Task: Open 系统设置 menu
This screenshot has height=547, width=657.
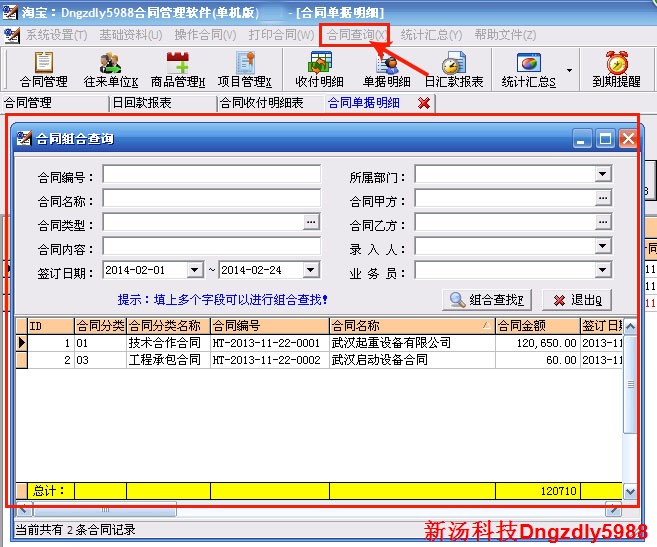Action: point(57,35)
